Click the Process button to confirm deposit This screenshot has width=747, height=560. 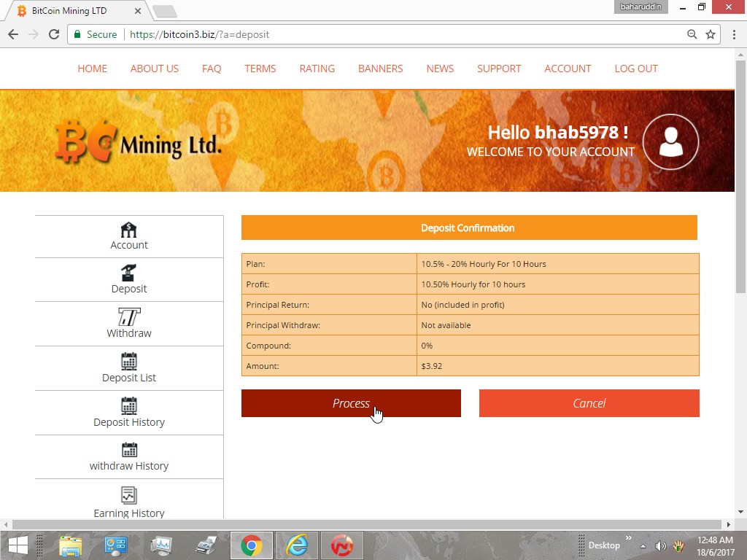click(x=351, y=403)
